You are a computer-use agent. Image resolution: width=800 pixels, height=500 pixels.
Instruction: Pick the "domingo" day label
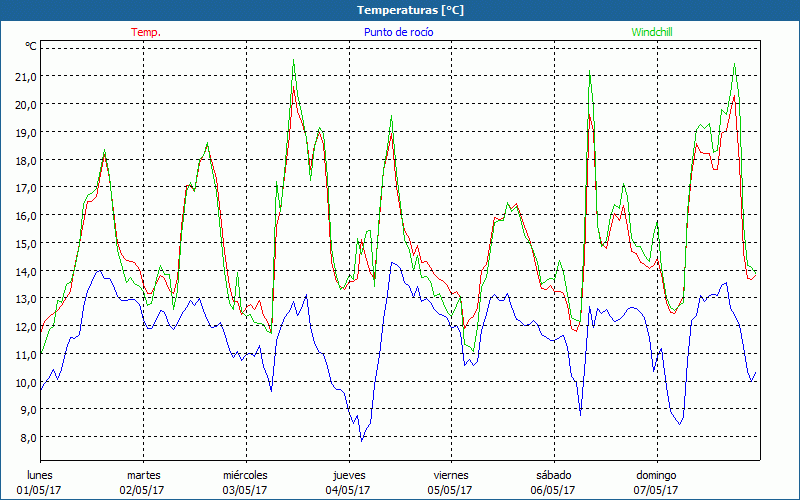pos(656,475)
